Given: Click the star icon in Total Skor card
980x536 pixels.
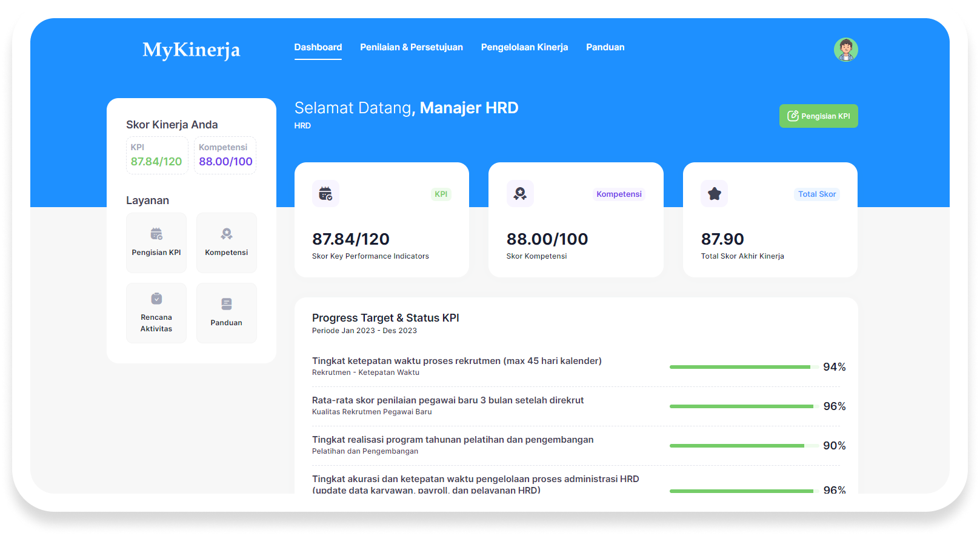Looking at the screenshot, I should point(715,194).
